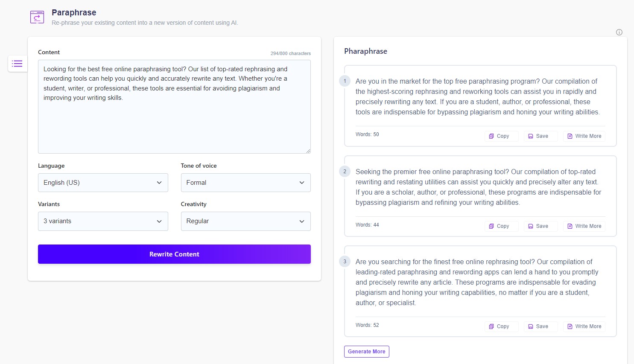Expand the Tone of voice dropdown
The height and width of the screenshot is (364, 634).
click(245, 183)
